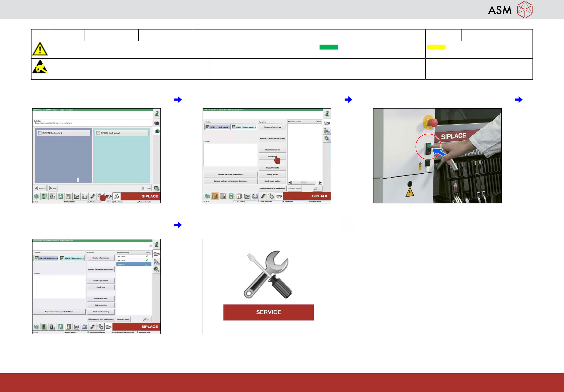
Task: Click left scroll arrow under empty results list
Action: 290,183
